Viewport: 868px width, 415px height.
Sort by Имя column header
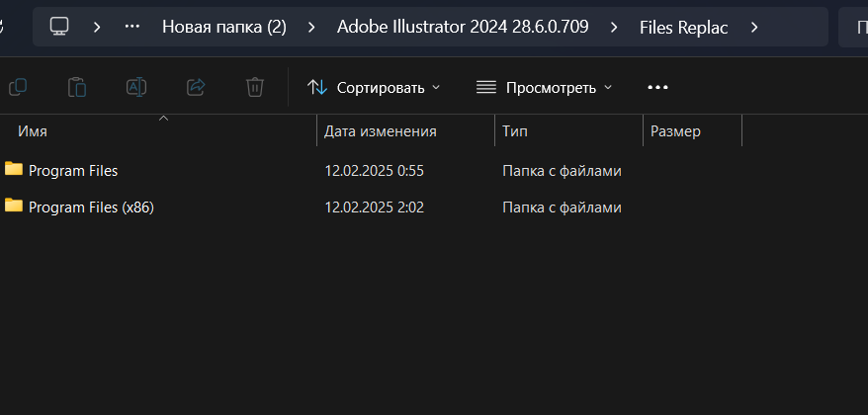click(x=158, y=131)
